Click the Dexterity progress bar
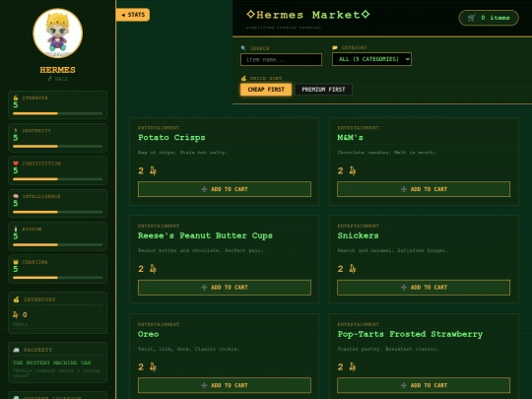The width and height of the screenshot is (532, 399). (58, 147)
